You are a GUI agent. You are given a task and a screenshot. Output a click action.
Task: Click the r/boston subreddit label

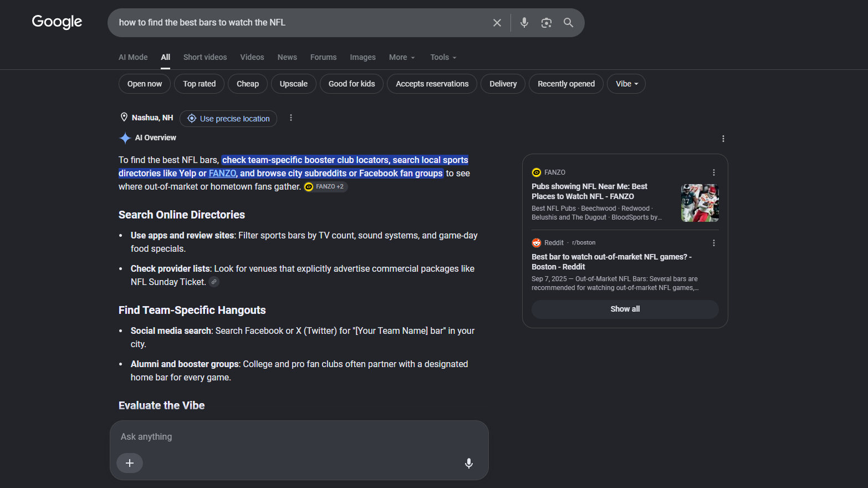pyautogui.click(x=584, y=243)
